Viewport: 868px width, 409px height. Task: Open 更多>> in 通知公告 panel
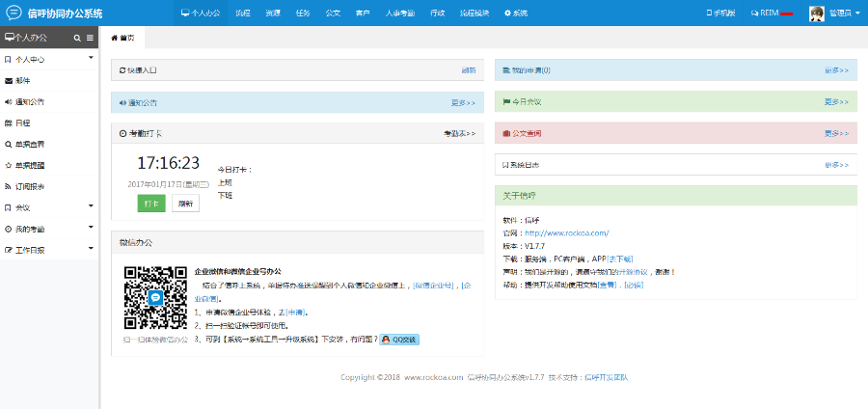463,102
